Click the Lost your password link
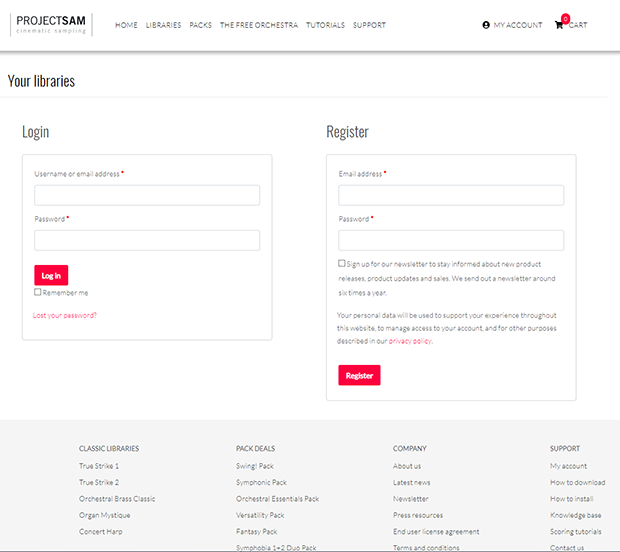 pyautogui.click(x=65, y=315)
